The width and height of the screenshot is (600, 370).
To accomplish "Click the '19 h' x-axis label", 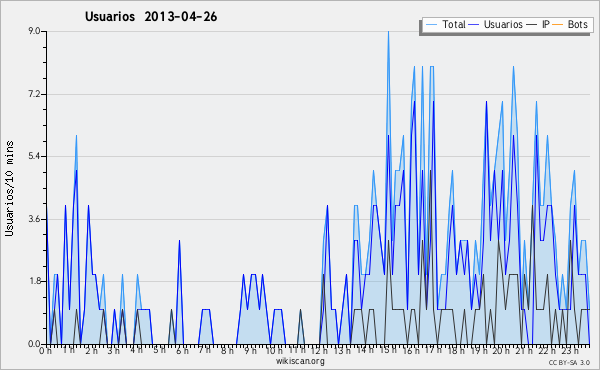I will (479, 351).
